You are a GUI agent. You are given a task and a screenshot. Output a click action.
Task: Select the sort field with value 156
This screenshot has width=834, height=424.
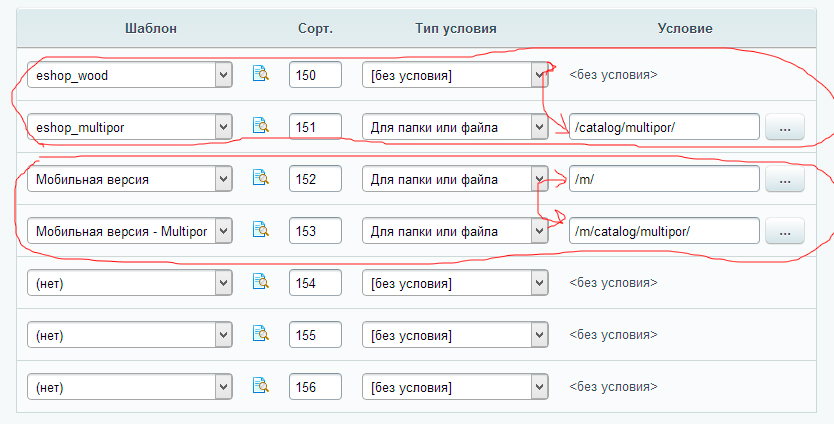point(315,387)
